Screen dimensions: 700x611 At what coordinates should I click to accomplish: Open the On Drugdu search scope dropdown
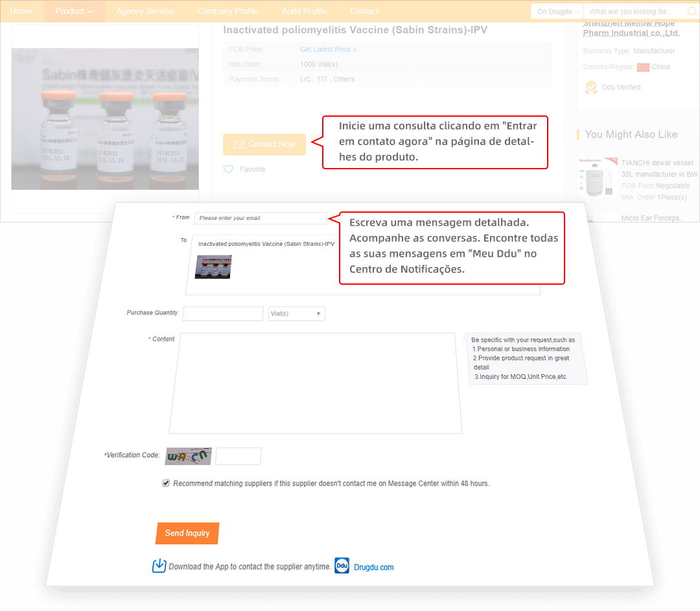click(x=557, y=12)
